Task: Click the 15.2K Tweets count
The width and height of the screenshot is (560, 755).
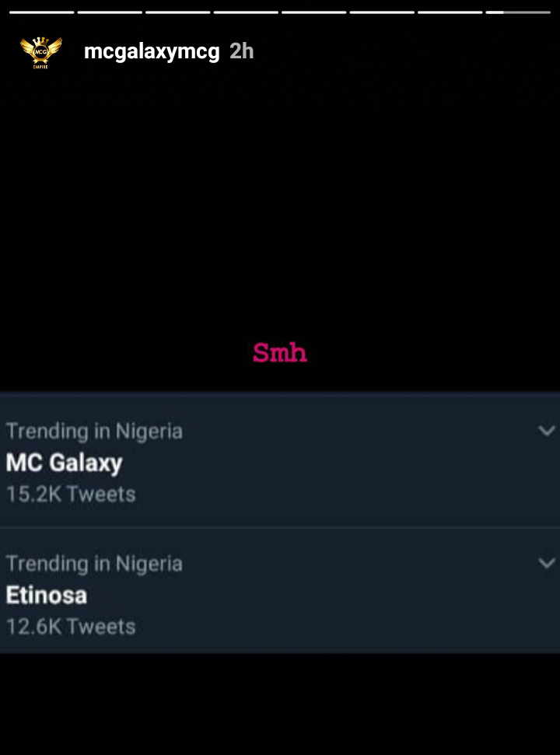Action: point(71,495)
